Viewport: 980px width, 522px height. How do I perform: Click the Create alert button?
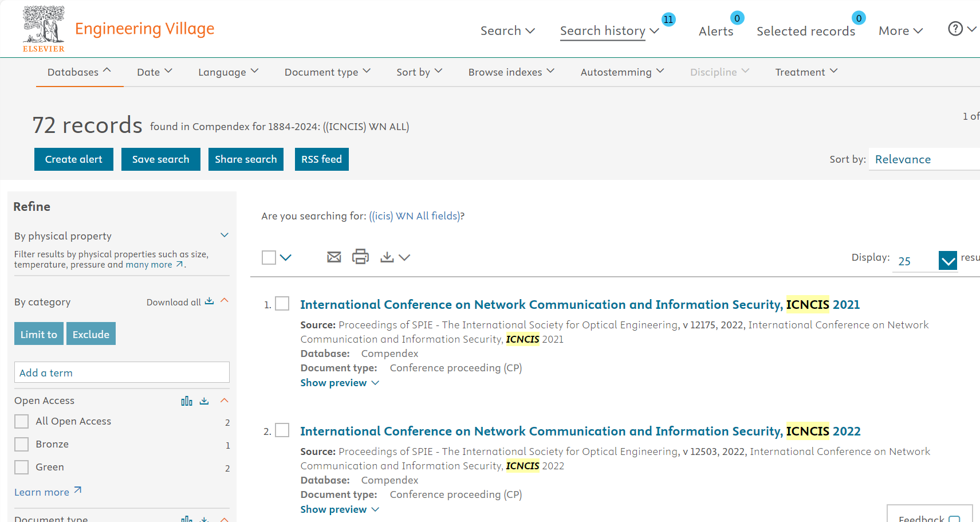click(x=74, y=159)
